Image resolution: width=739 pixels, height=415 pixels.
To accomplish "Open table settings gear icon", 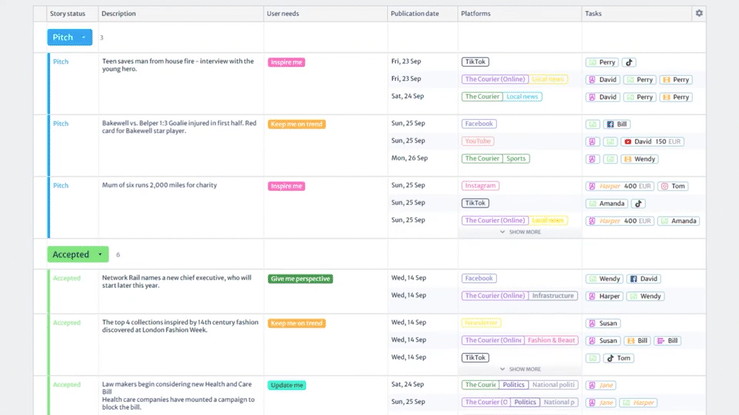I will click(699, 14).
